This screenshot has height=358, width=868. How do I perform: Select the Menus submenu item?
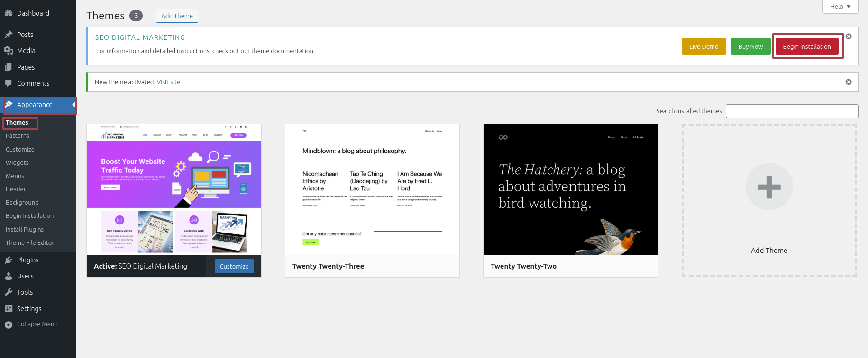tap(15, 176)
